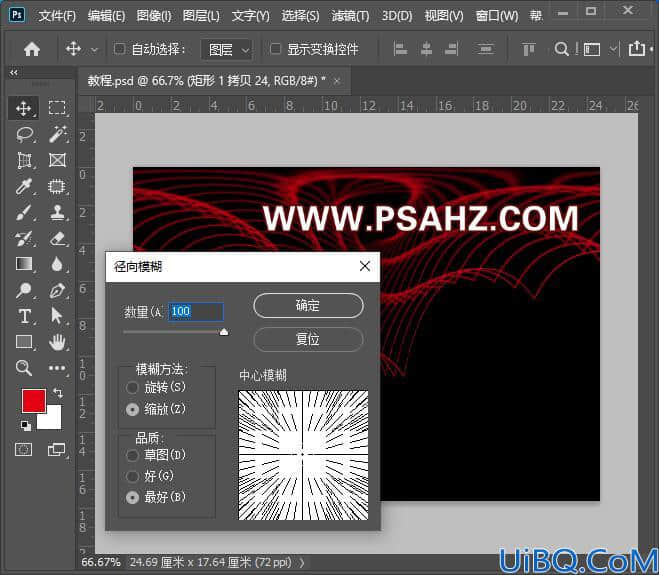This screenshot has height=575, width=659.
Task: Open the Edit Toolbar three-dots menu
Action: coord(57,368)
